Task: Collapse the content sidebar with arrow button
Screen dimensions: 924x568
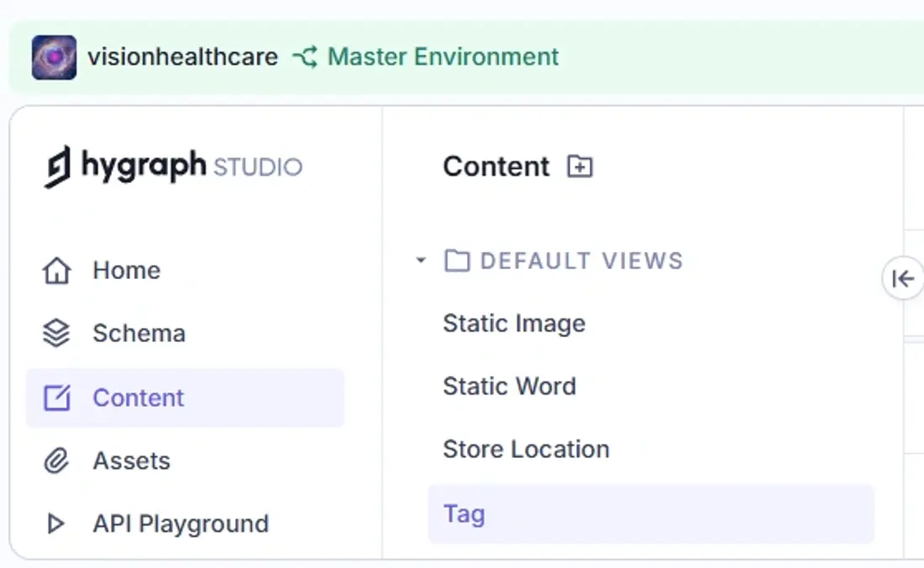Action: pyautogui.click(x=903, y=278)
